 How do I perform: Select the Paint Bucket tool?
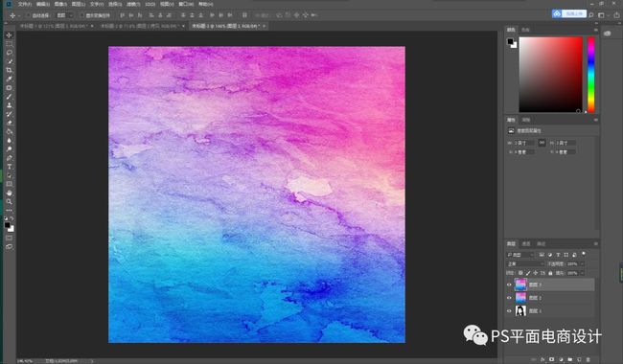click(10, 131)
